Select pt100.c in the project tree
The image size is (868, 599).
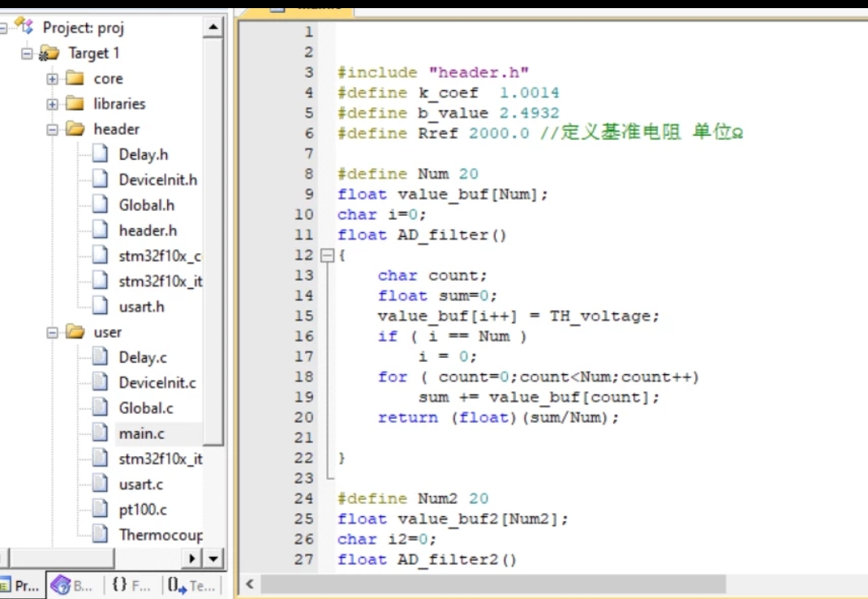pyautogui.click(x=143, y=510)
